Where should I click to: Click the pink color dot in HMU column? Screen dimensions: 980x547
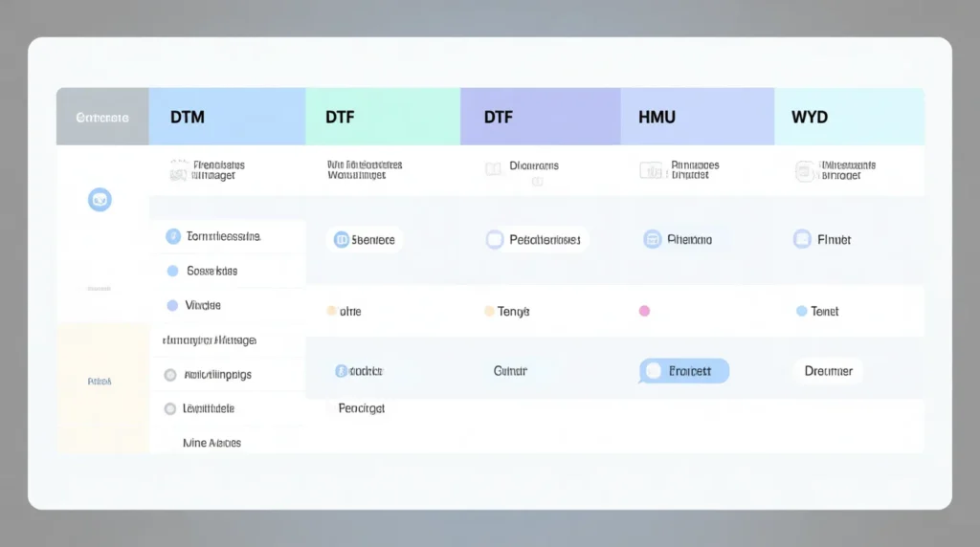tap(644, 311)
